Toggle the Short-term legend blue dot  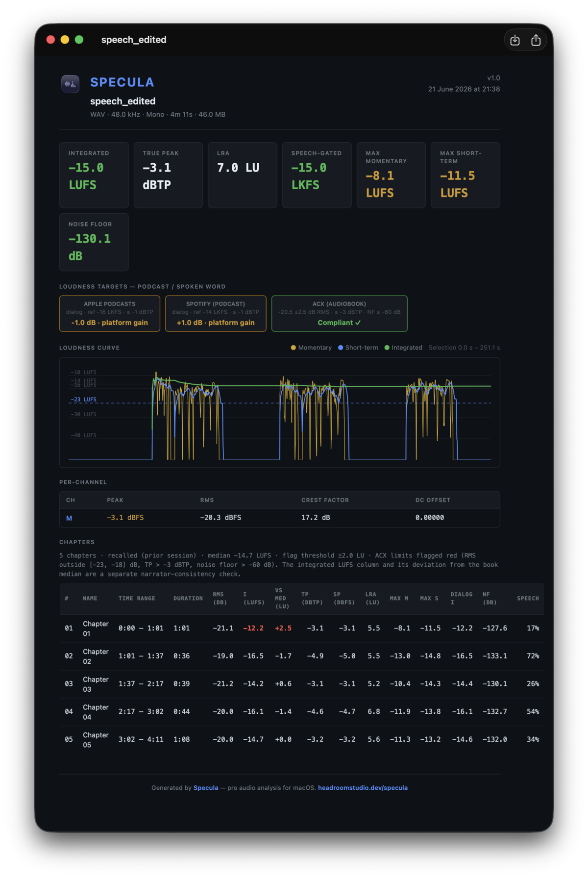pos(341,348)
